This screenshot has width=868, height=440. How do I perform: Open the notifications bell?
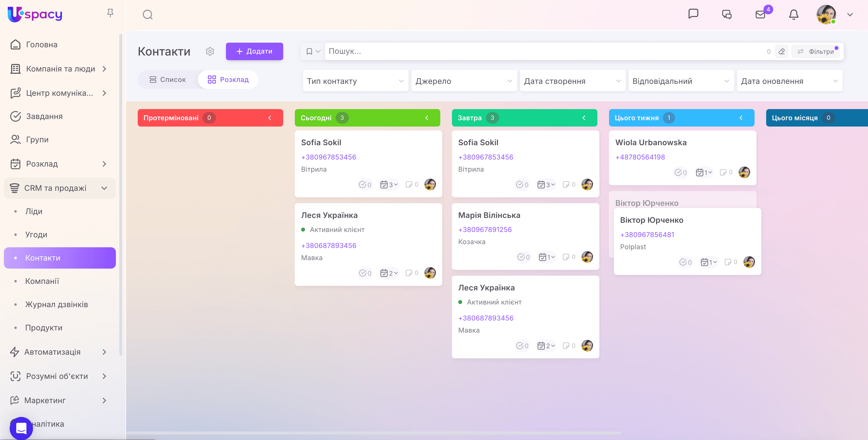(x=794, y=15)
